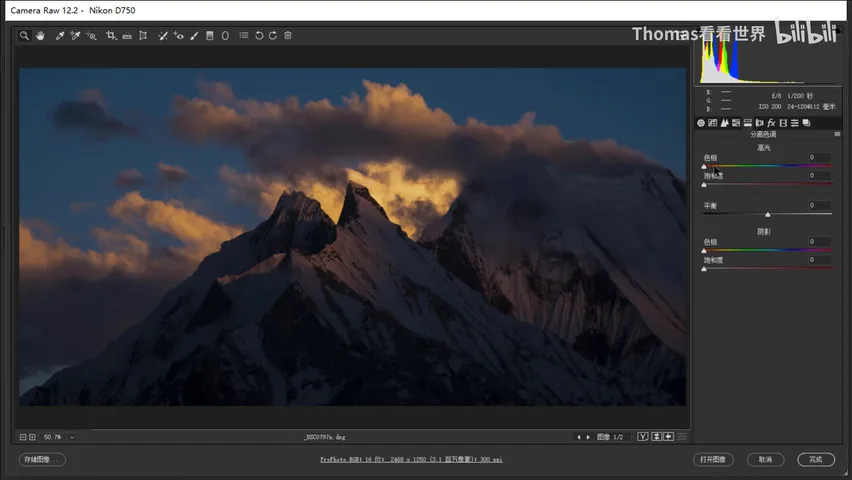Select the Targeted Adjustment tool
Viewport: 852px width, 480px height.
coord(91,35)
